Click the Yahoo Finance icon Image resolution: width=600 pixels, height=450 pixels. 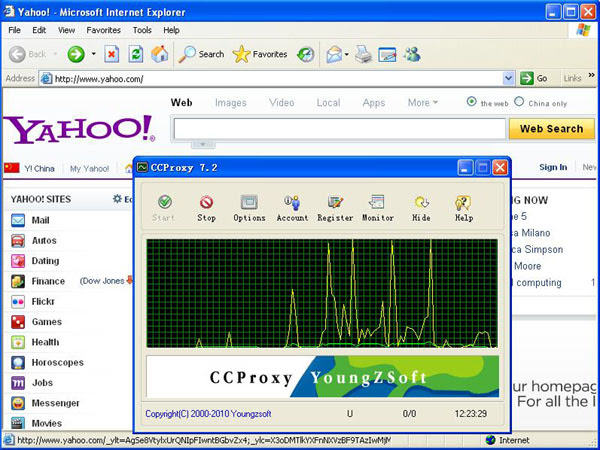coord(18,281)
